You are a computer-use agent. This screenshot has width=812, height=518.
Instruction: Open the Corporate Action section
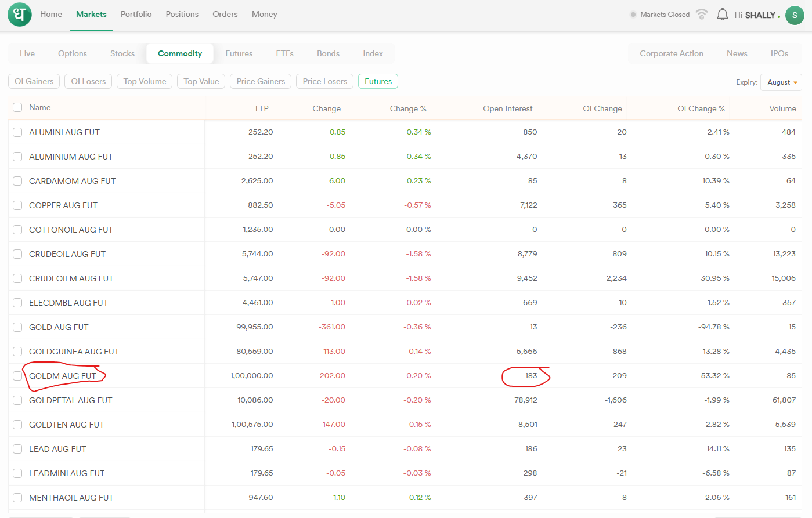[x=672, y=53]
